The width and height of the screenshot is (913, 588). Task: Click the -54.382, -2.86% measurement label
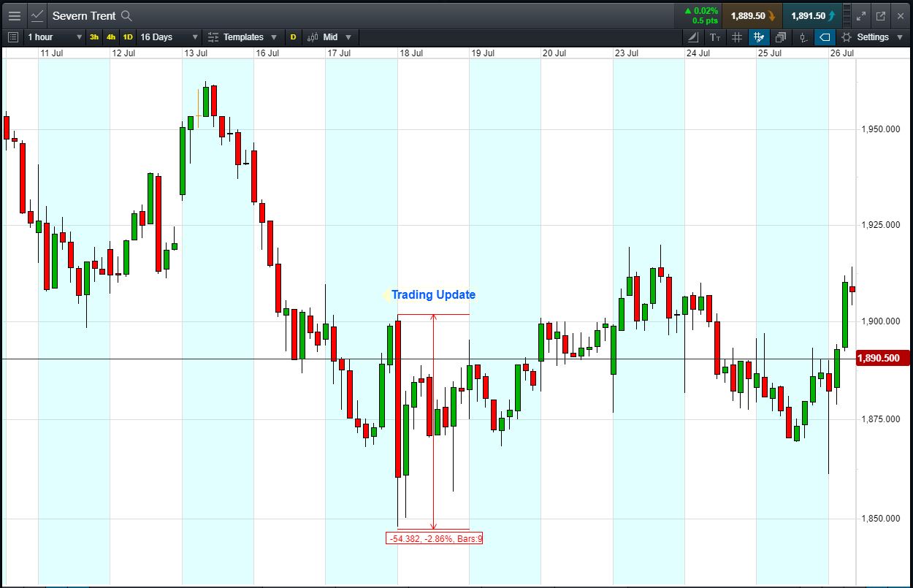point(435,538)
